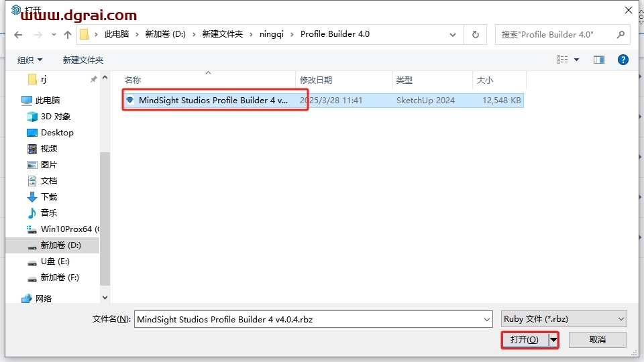Open 3D 对象 folder in sidebar
Viewport: 644px width, 362px height.
(x=56, y=117)
